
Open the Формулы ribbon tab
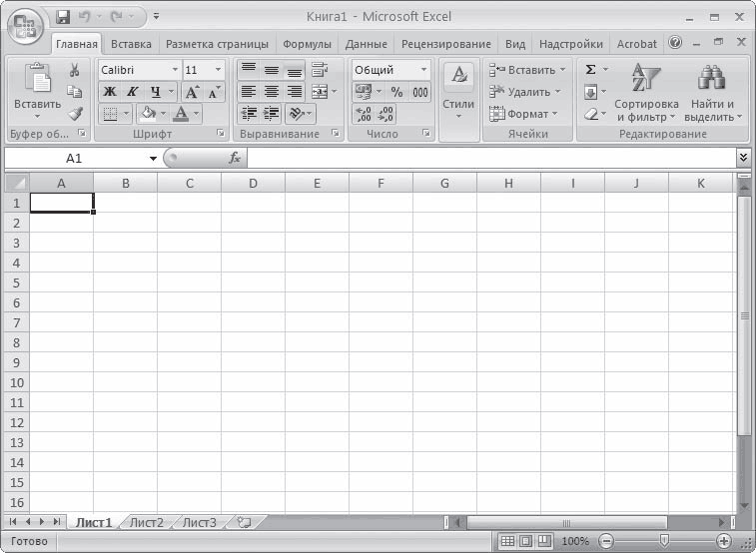pos(307,44)
